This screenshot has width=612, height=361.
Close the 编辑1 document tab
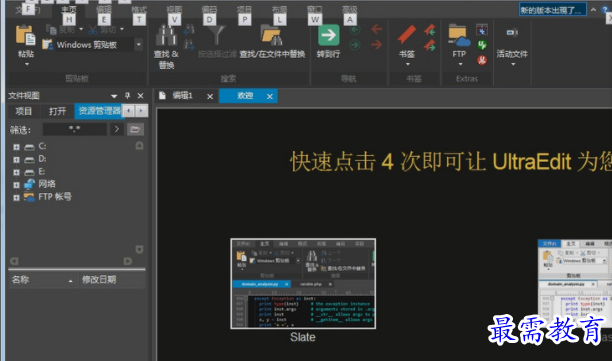[x=210, y=96]
